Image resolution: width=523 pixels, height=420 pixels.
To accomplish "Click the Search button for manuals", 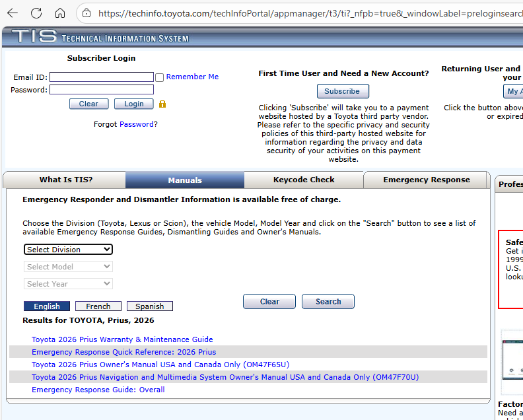I will click(328, 302).
